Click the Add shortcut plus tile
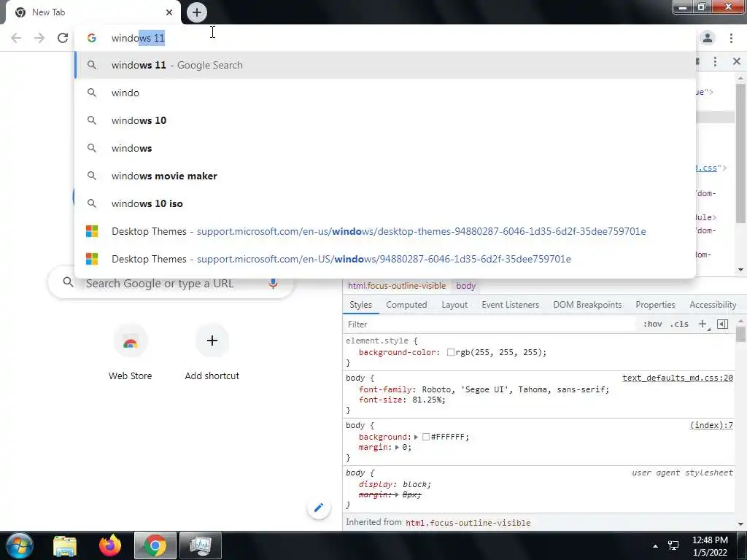The width and height of the screenshot is (747, 560). click(x=212, y=341)
